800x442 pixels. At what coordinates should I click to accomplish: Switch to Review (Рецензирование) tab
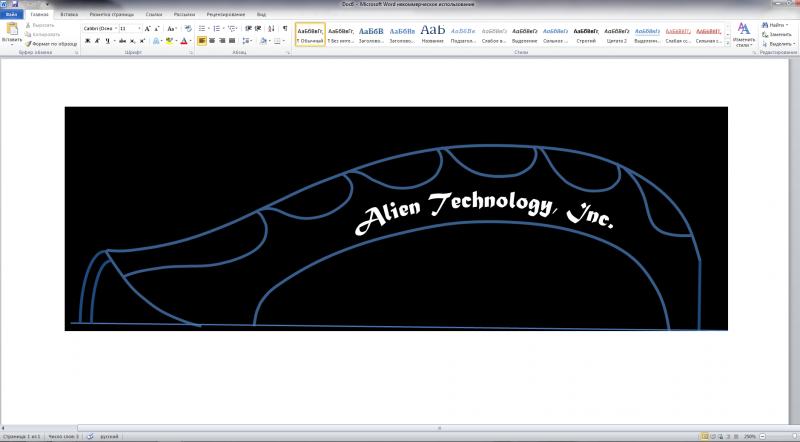tap(226, 14)
